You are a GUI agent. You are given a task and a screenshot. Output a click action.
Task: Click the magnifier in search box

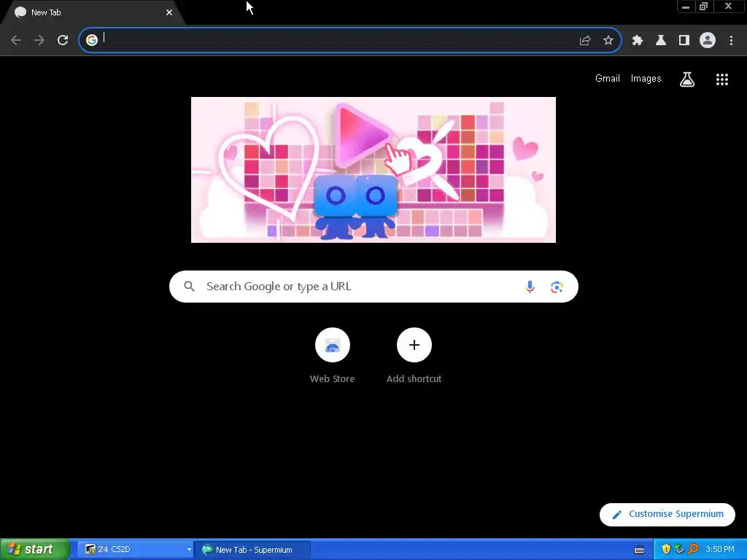(x=190, y=287)
